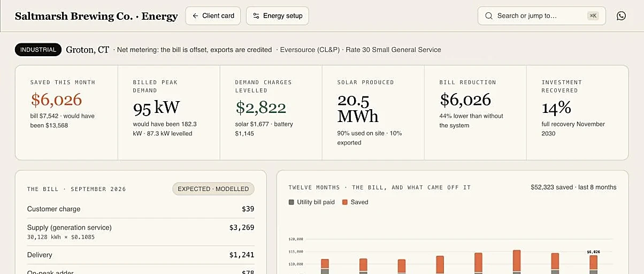Click the 'solar $1,677 · battery $1,145' text
644x274 pixels.
pos(264,128)
